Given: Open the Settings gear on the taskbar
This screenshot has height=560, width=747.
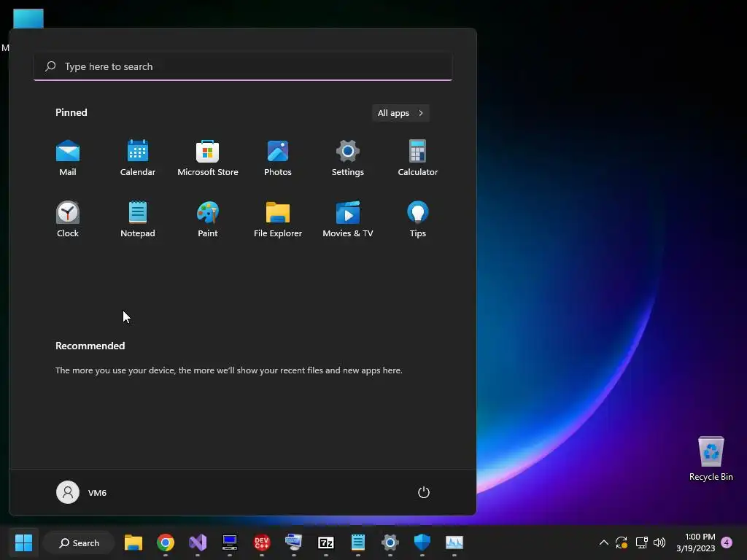Looking at the screenshot, I should pos(390,542).
